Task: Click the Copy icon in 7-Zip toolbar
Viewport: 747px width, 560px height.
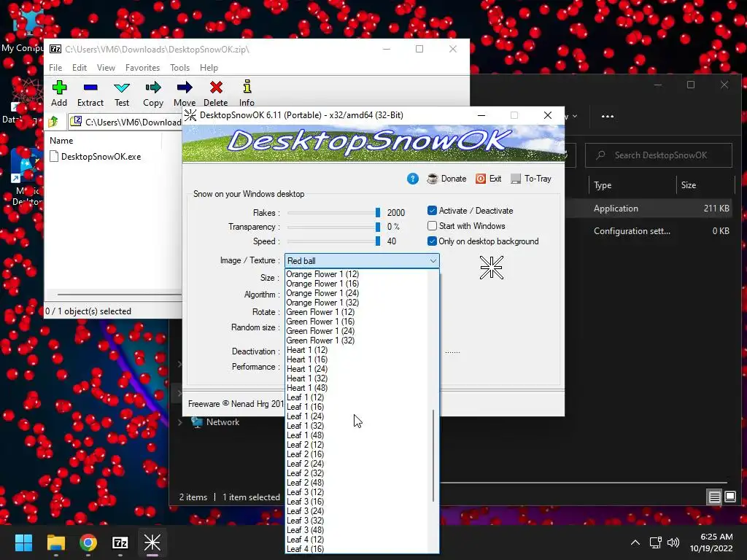Action: [153, 93]
